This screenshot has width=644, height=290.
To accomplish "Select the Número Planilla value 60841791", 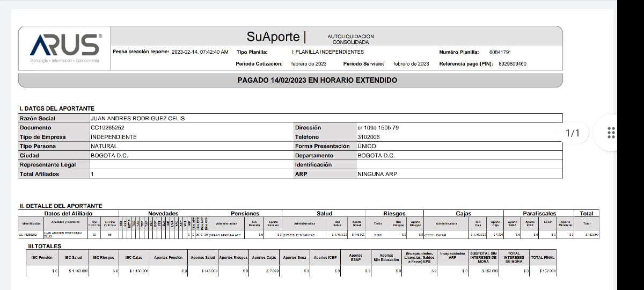I will pos(500,52).
